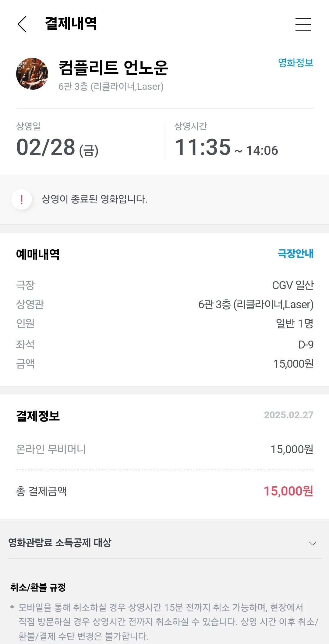Tap the payment date 2025.02.27
Image resolution: width=329 pixels, height=644 pixels.
[288, 415]
